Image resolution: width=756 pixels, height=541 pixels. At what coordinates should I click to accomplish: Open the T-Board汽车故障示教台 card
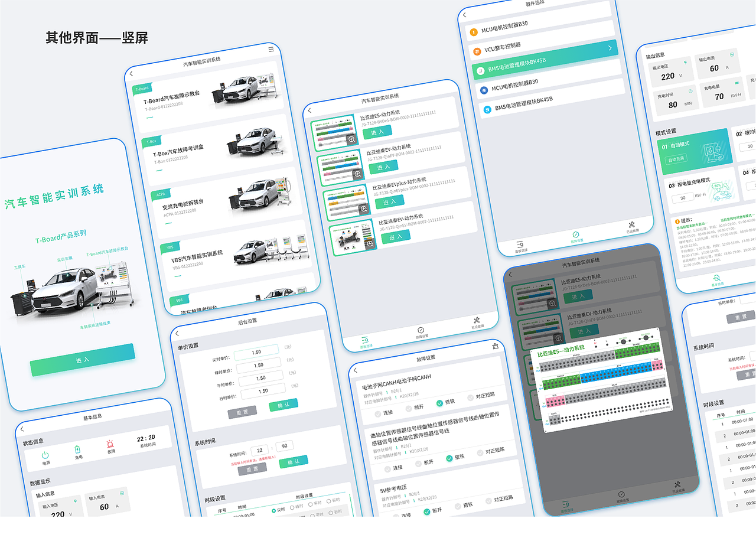tap(207, 96)
